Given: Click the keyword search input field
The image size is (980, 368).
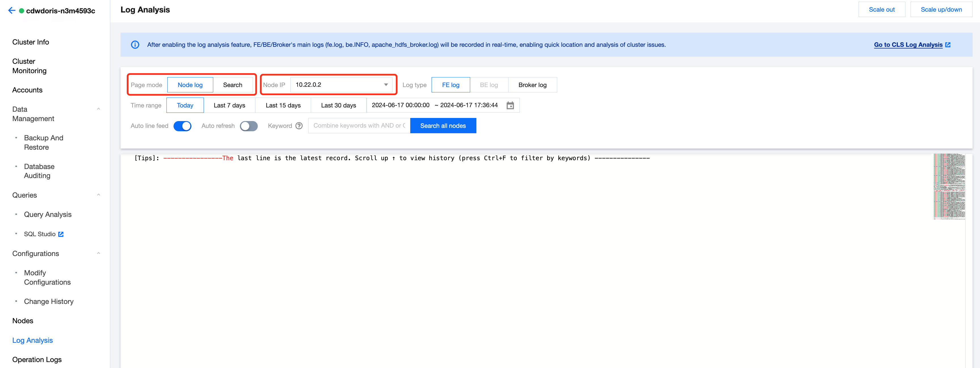Looking at the screenshot, I should tap(358, 126).
